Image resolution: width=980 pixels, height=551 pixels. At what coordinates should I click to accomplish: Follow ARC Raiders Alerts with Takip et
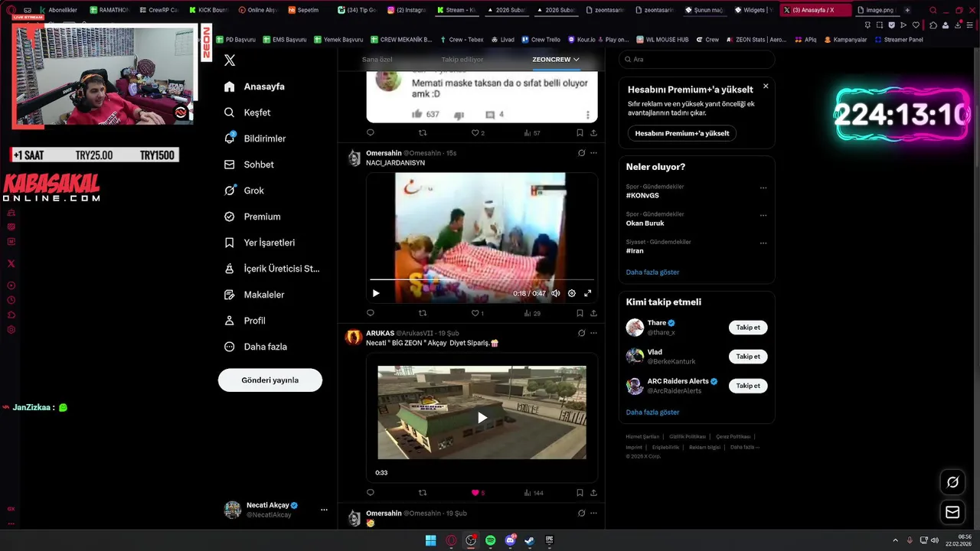748,386
